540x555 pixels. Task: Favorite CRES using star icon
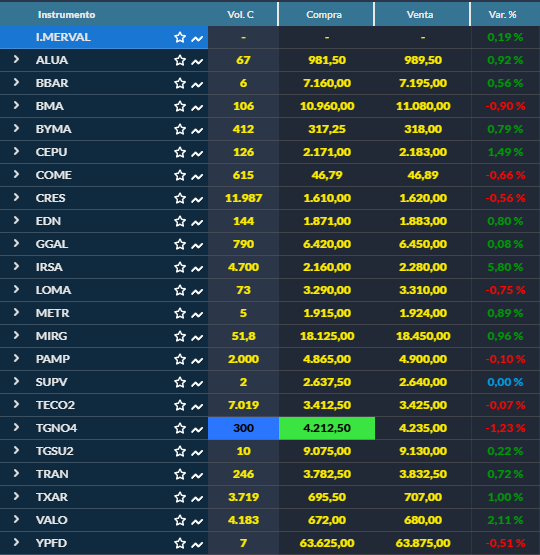click(x=180, y=199)
